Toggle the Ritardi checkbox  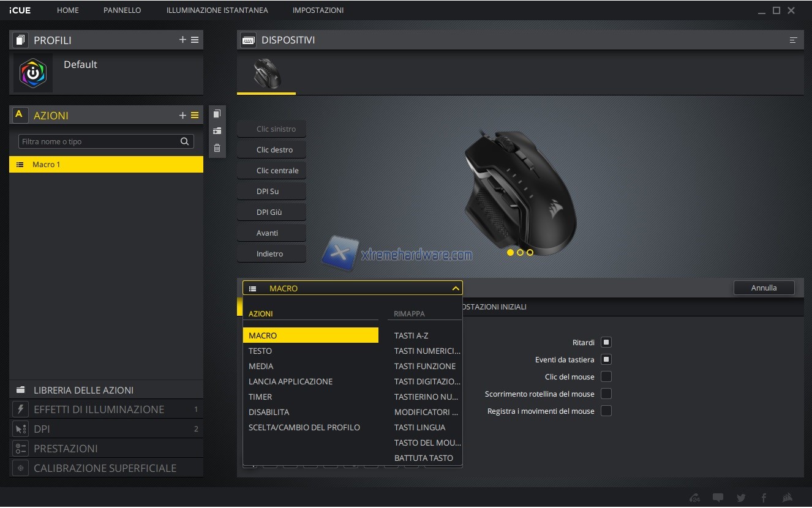click(x=606, y=343)
